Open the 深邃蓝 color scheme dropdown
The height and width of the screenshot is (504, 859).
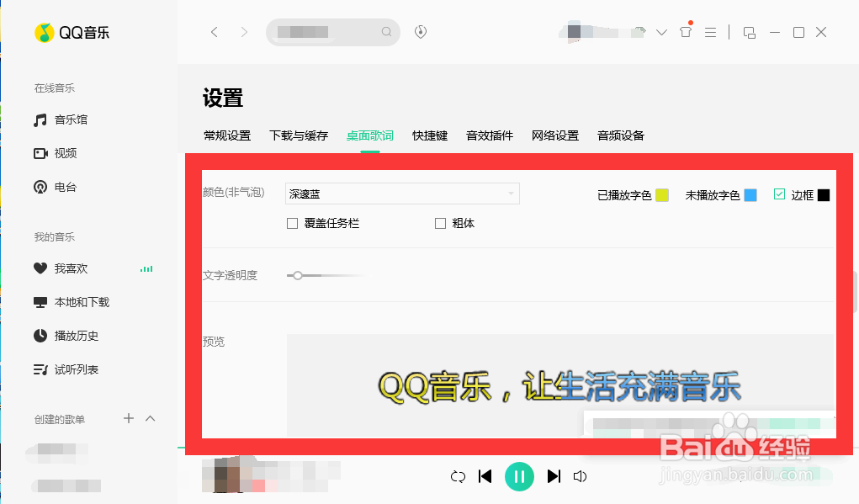(403, 194)
